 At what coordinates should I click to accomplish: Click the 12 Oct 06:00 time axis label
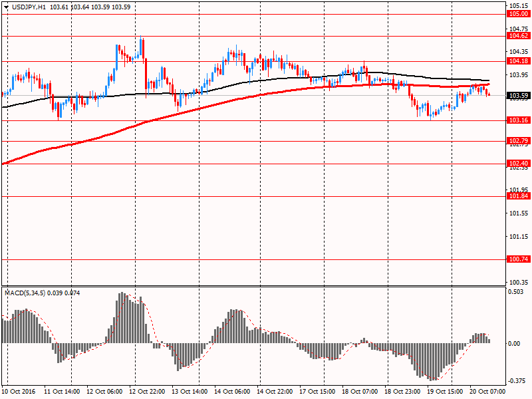point(104,392)
